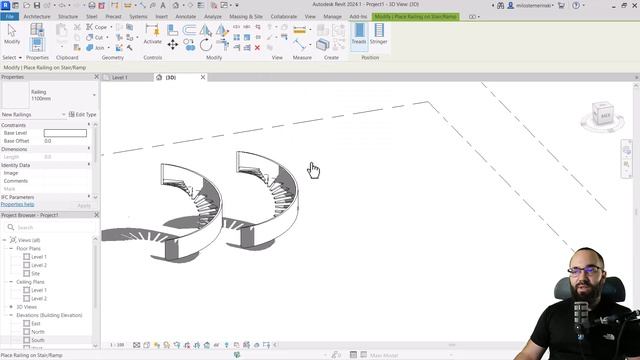This screenshot has width=640, height=360.
Task: Collapse the Identity Data section
Action: coord(89,164)
